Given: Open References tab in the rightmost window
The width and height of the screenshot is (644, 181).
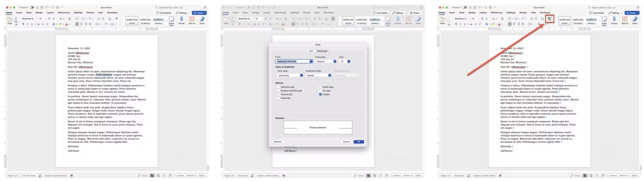Looking at the screenshot, I should [x=496, y=13].
